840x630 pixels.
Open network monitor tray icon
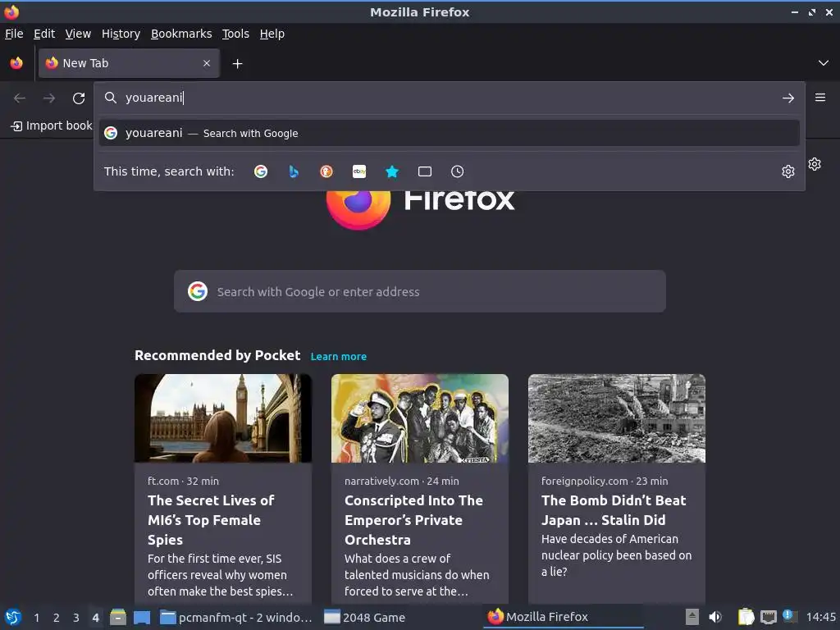(769, 617)
